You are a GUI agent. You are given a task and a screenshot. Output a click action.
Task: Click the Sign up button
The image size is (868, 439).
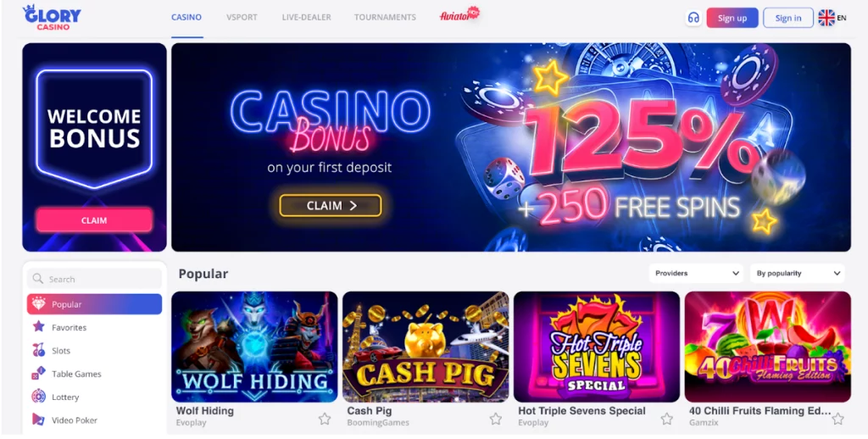point(732,18)
